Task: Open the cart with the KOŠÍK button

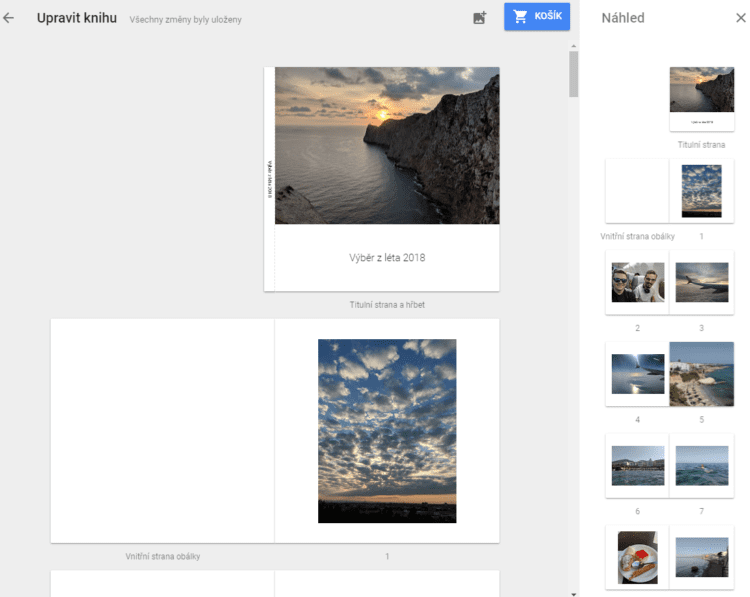Action: click(x=537, y=17)
